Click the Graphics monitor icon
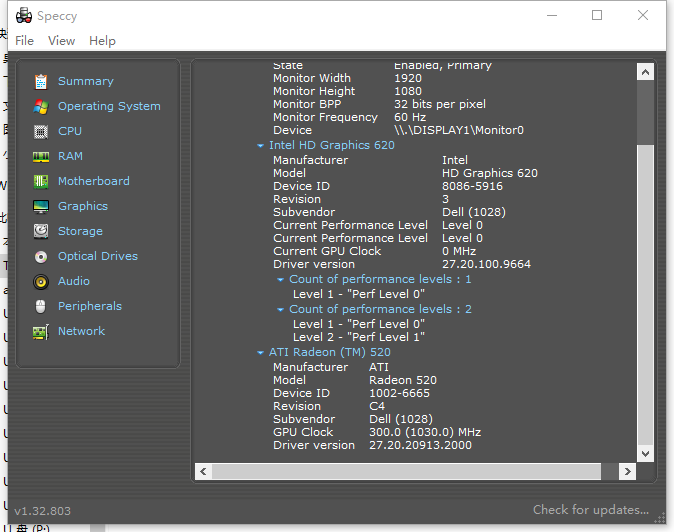The height and width of the screenshot is (532, 674). tap(41, 206)
